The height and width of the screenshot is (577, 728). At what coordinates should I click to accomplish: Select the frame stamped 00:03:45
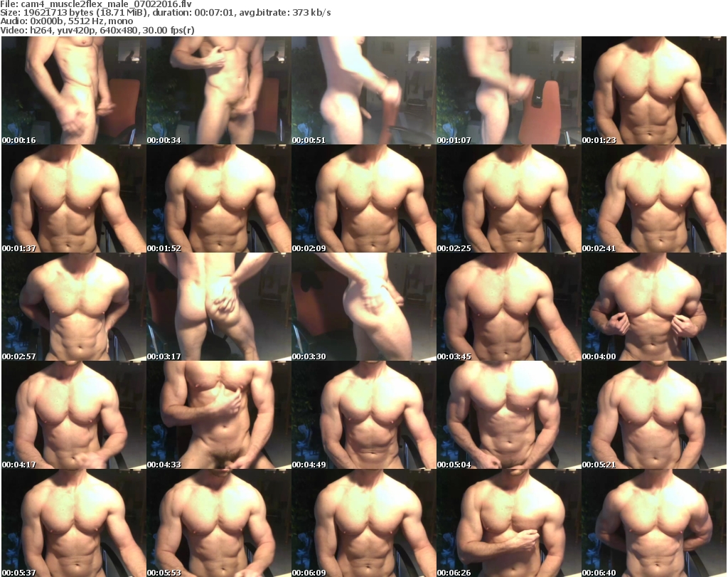[x=509, y=307]
